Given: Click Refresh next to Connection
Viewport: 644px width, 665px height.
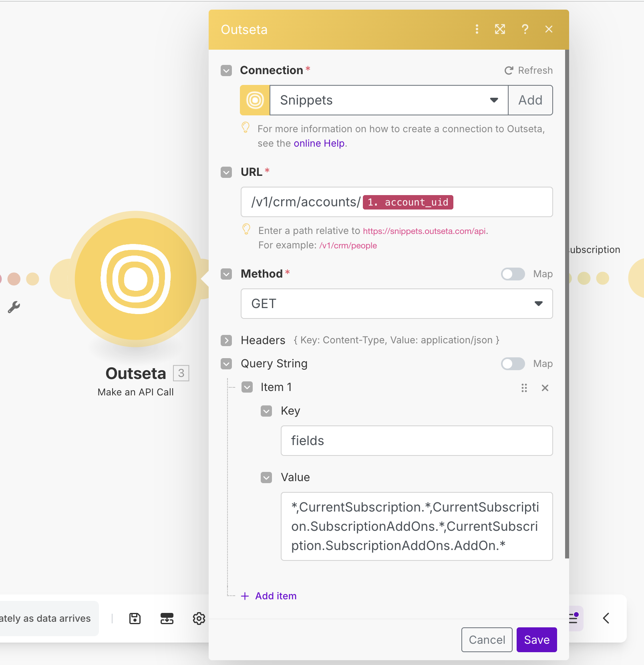Looking at the screenshot, I should coord(528,71).
